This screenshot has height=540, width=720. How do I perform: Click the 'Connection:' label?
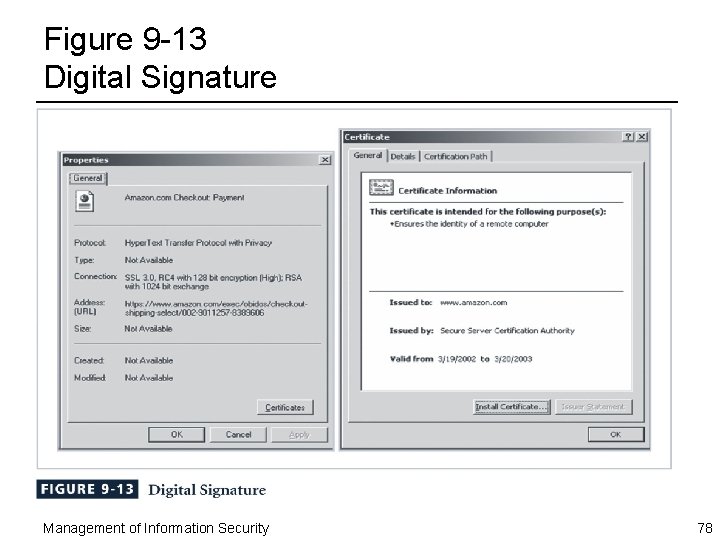96,276
